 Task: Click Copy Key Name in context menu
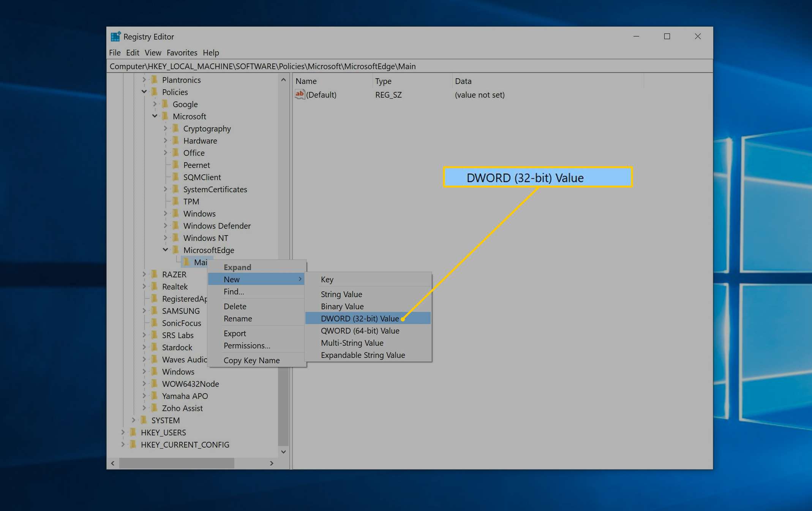pos(256,360)
